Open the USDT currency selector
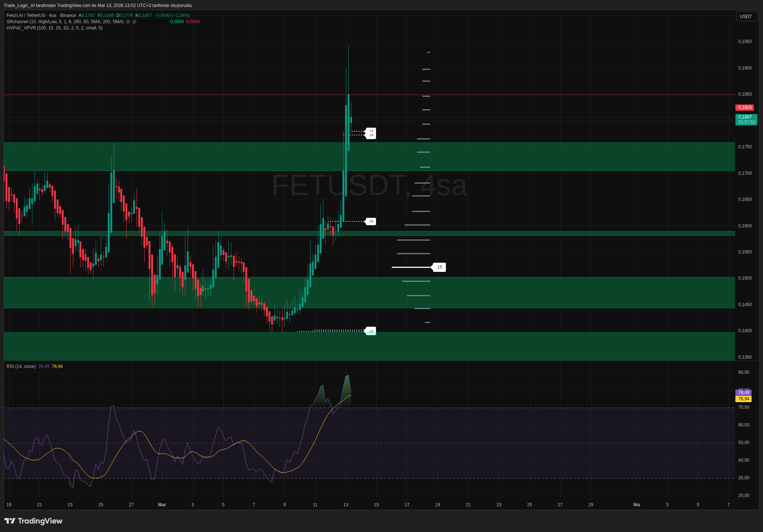This screenshot has width=763, height=532. pyautogui.click(x=746, y=16)
